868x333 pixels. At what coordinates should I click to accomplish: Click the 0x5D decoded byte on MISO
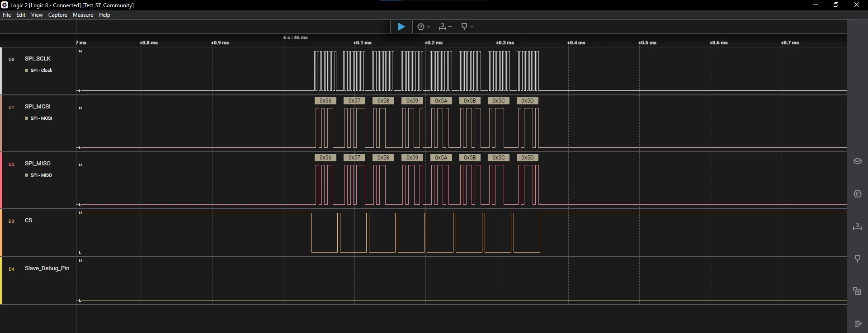point(528,158)
